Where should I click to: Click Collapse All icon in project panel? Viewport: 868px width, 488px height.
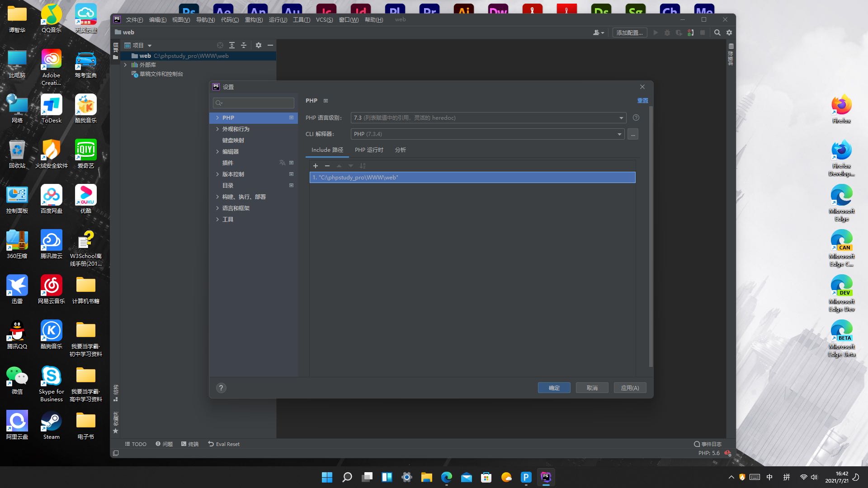(x=244, y=45)
